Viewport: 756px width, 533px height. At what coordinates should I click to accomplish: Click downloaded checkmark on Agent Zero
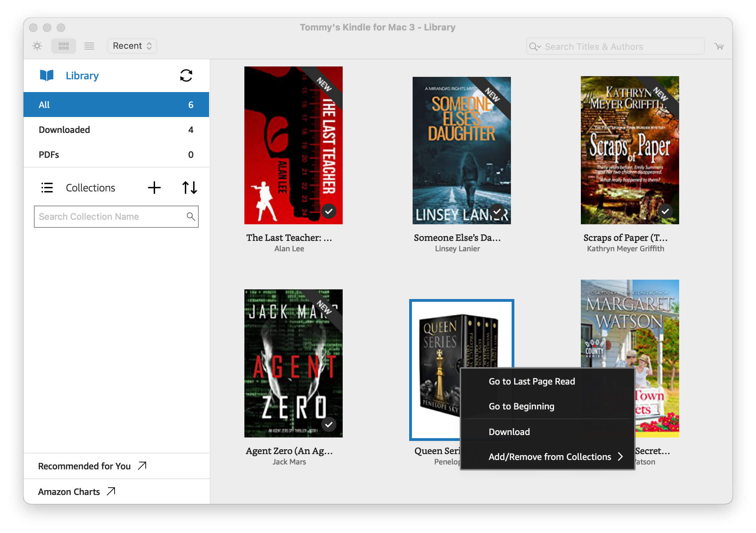pos(328,424)
